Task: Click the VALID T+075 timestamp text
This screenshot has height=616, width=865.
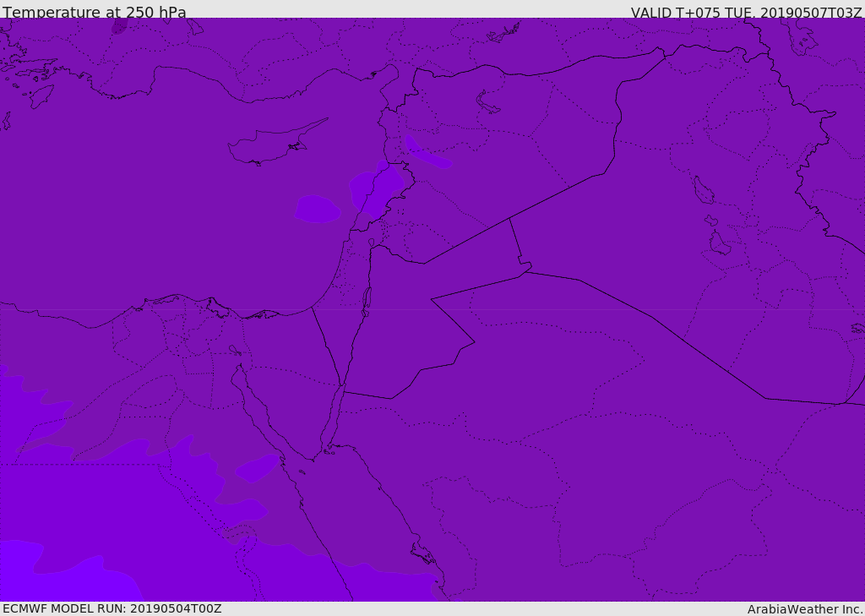Action: click(x=746, y=13)
